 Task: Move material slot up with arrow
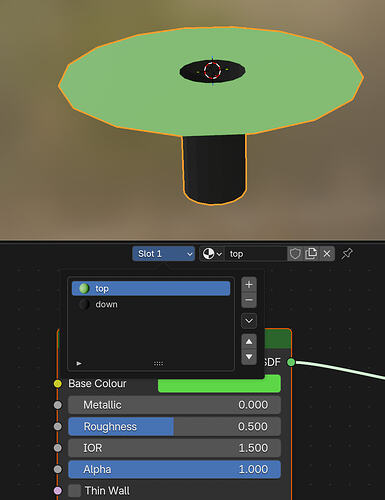click(x=249, y=341)
